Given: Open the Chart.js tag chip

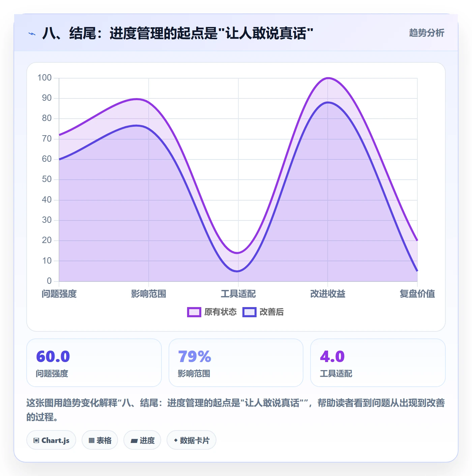Looking at the screenshot, I should [x=51, y=440].
